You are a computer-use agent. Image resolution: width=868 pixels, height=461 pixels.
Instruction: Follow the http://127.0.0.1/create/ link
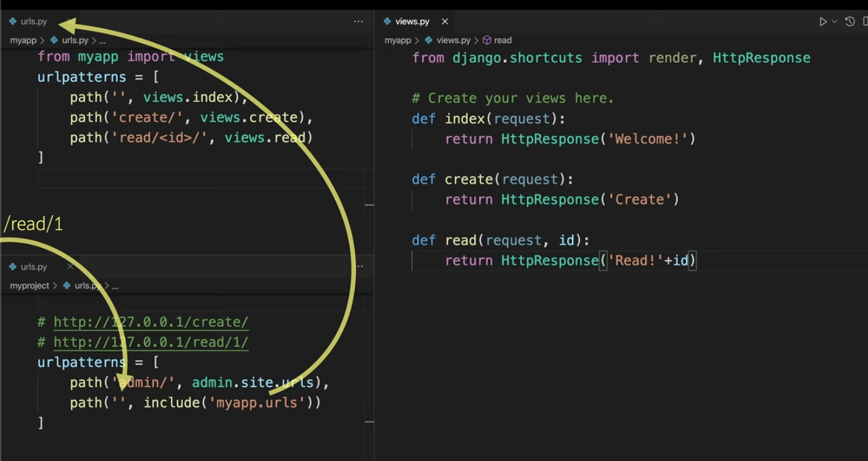[151, 322]
